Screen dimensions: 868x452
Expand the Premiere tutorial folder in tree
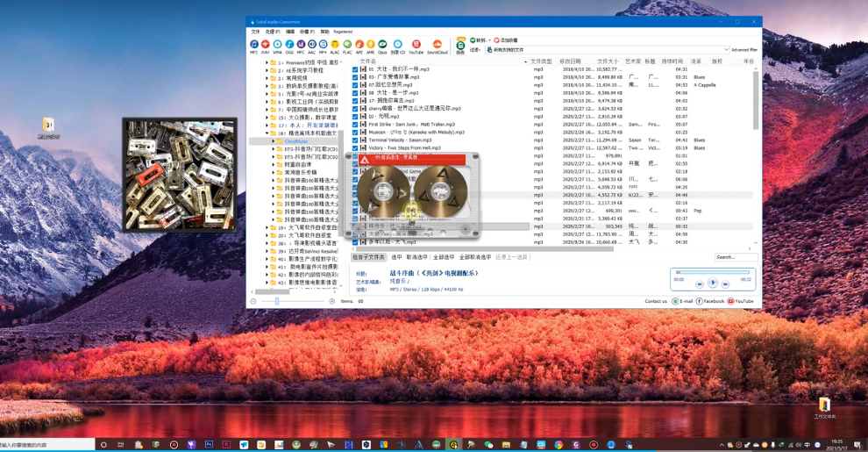(x=267, y=63)
